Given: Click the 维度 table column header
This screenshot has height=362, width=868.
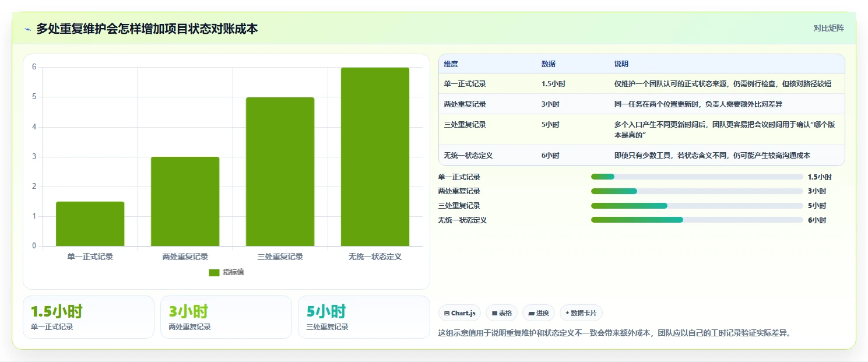Looking at the screenshot, I should click(451, 64).
